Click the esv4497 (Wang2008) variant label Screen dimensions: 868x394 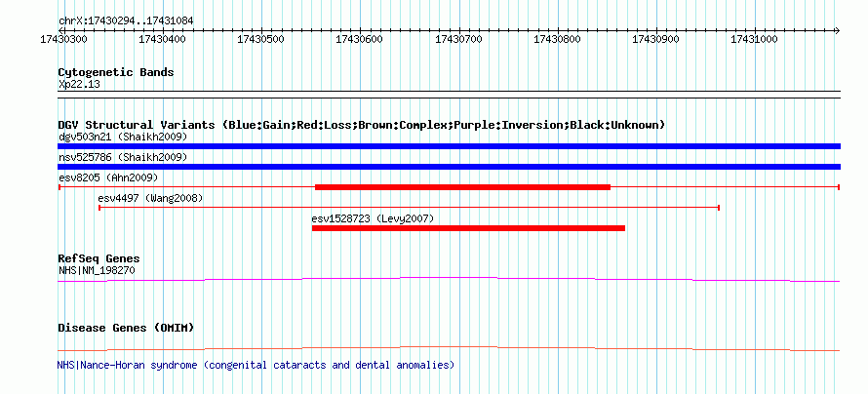point(150,198)
